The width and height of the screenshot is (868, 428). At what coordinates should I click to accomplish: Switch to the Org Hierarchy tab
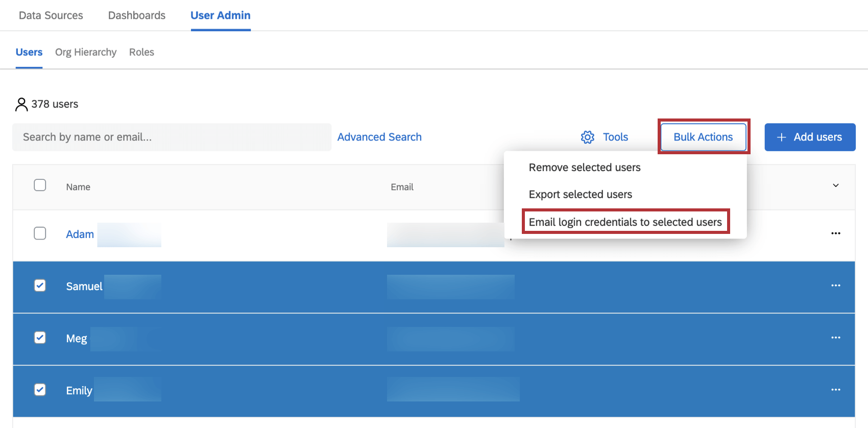[86, 52]
